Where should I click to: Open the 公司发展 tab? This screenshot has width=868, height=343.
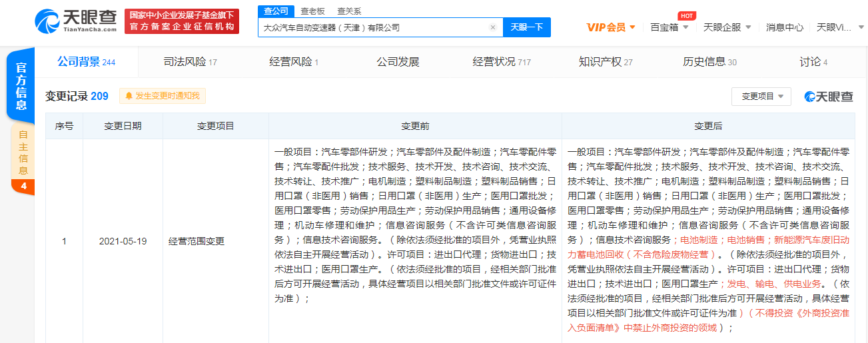398,62
